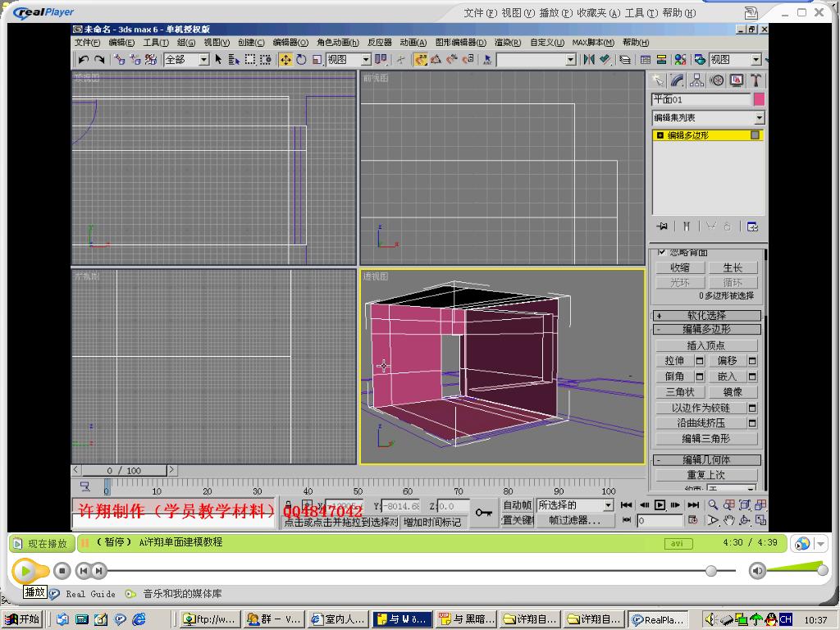
Task: Open the 全部 selection filter dropdown
Action: (204, 60)
